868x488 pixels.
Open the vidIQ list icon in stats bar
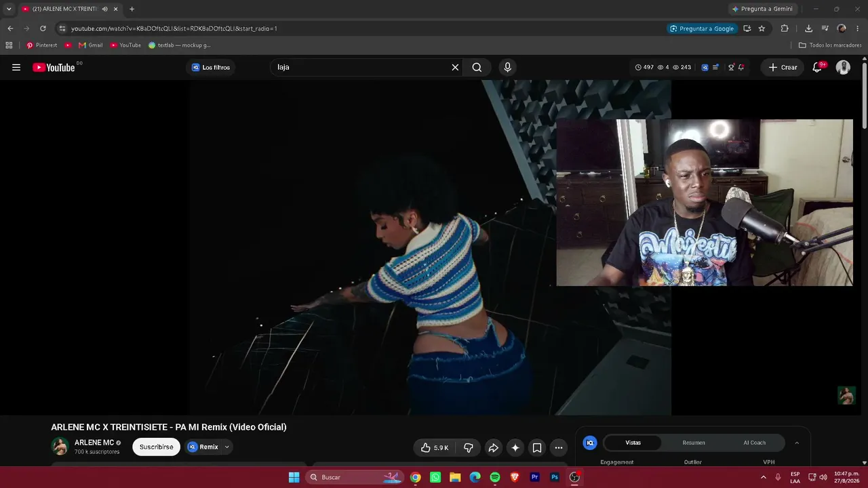click(715, 67)
